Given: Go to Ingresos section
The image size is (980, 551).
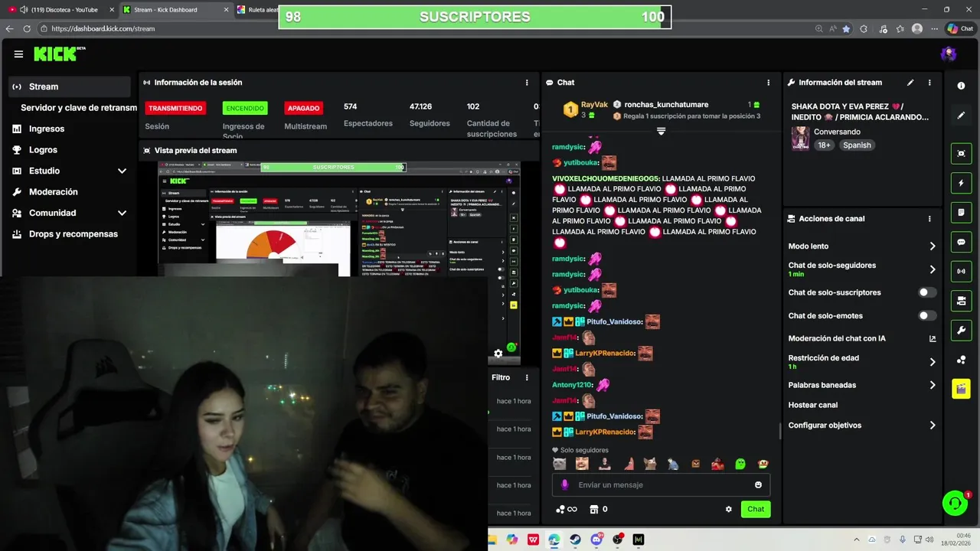Looking at the screenshot, I should point(47,129).
